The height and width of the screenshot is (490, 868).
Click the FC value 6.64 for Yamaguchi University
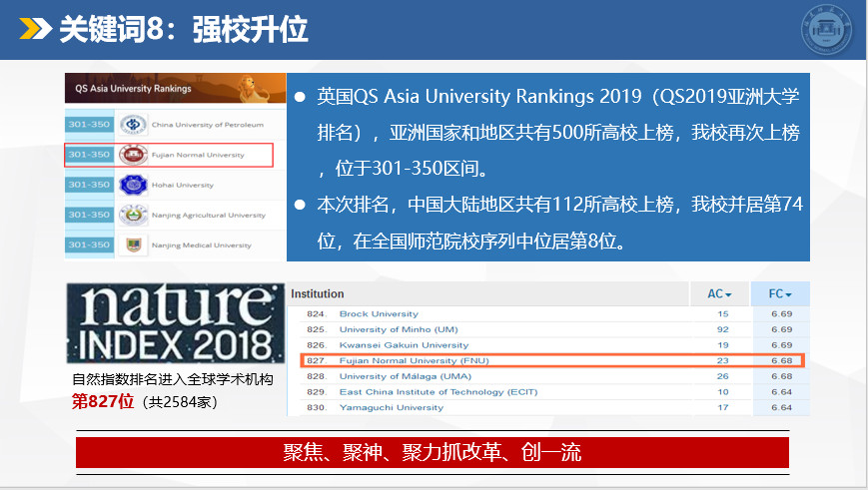pyautogui.click(x=782, y=407)
